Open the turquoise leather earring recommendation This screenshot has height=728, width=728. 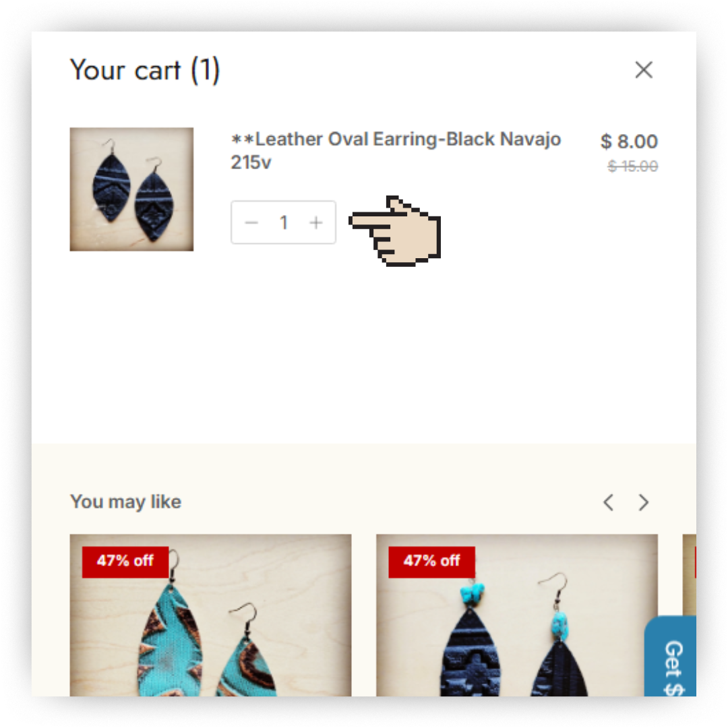[211, 615]
